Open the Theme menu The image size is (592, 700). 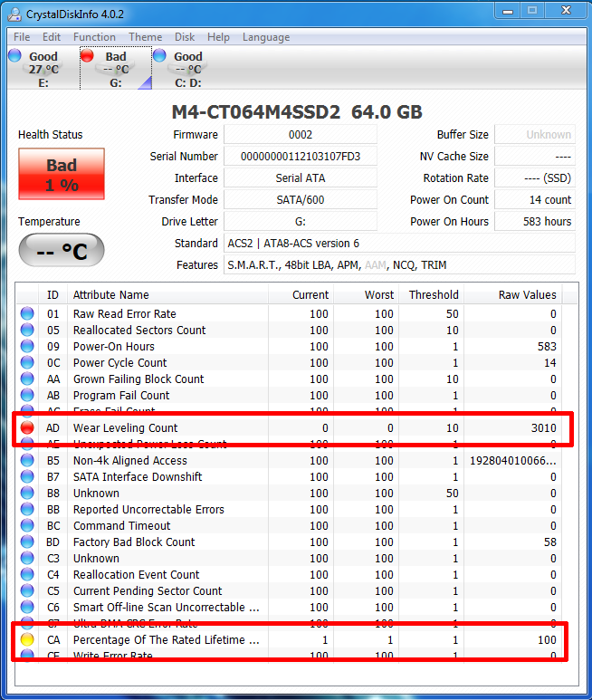point(145,37)
